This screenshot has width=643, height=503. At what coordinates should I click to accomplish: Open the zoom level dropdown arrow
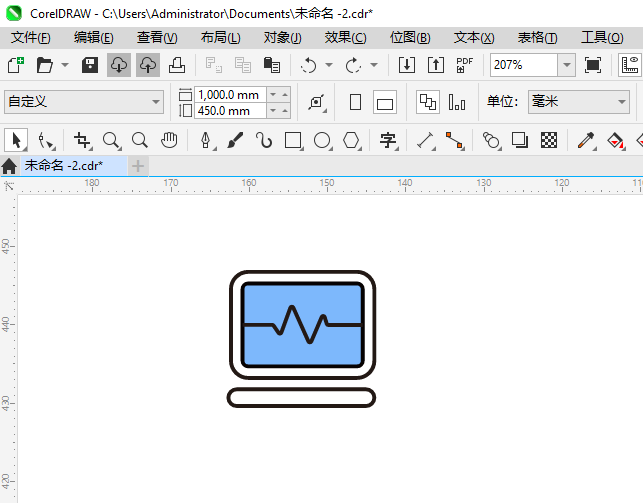[567, 65]
